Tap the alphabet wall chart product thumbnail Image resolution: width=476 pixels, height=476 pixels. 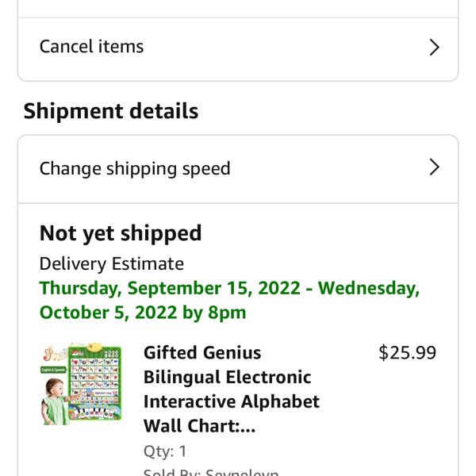[82, 384]
